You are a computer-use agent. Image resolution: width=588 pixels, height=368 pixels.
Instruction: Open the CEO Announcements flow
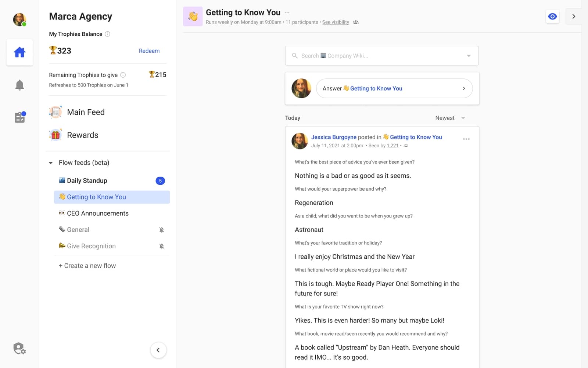[x=97, y=213]
